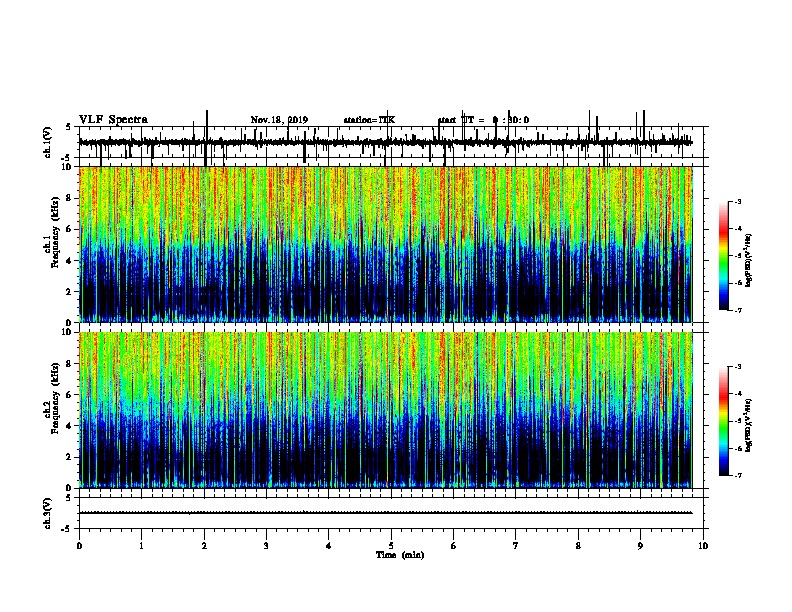
Task: Click the 'station=' label in the header
Action: click(x=361, y=120)
